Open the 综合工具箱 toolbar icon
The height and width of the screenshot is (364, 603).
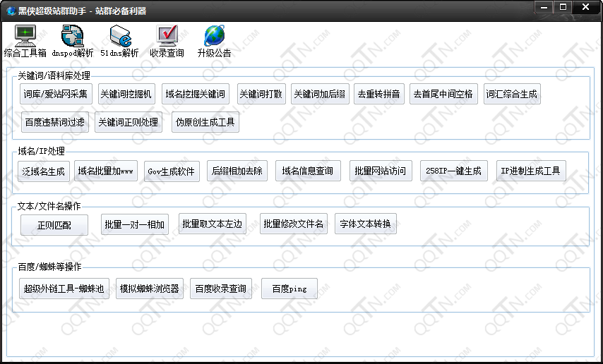(25, 35)
